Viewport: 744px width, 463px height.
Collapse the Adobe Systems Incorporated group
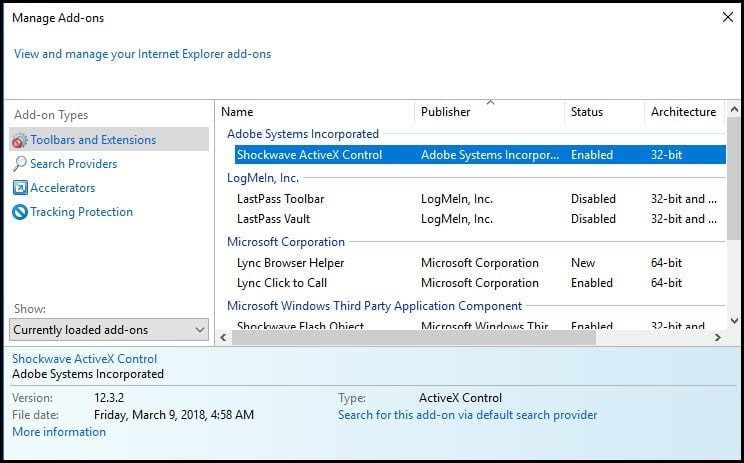point(303,134)
